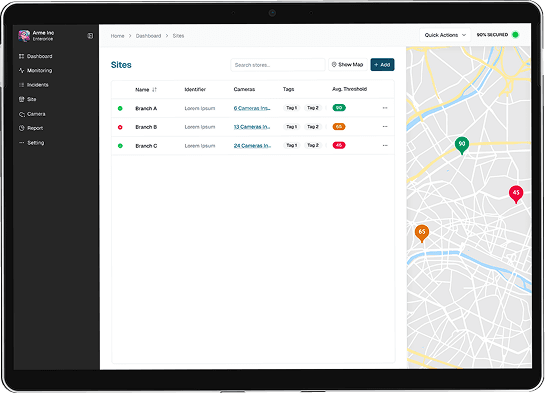The height and width of the screenshot is (394, 545).
Task: Click the Camera icon in sidebar
Action: pyautogui.click(x=22, y=114)
